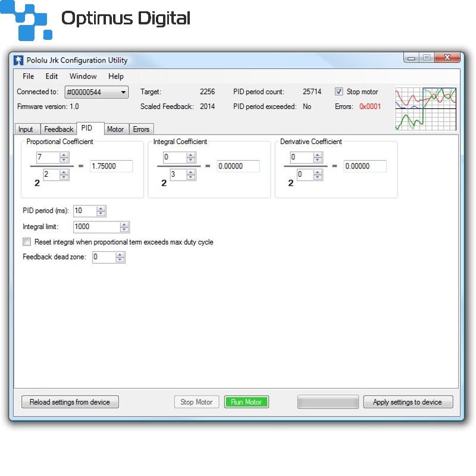The height and width of the screenshot is (476, 476).
Task: Click the derivative coefficient result field
Action: pos(365,166)
